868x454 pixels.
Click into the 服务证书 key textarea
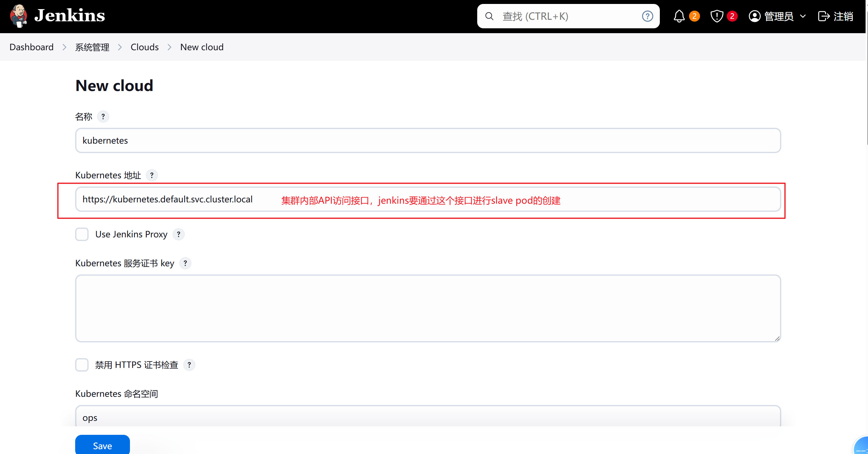[x=428, y=308]
